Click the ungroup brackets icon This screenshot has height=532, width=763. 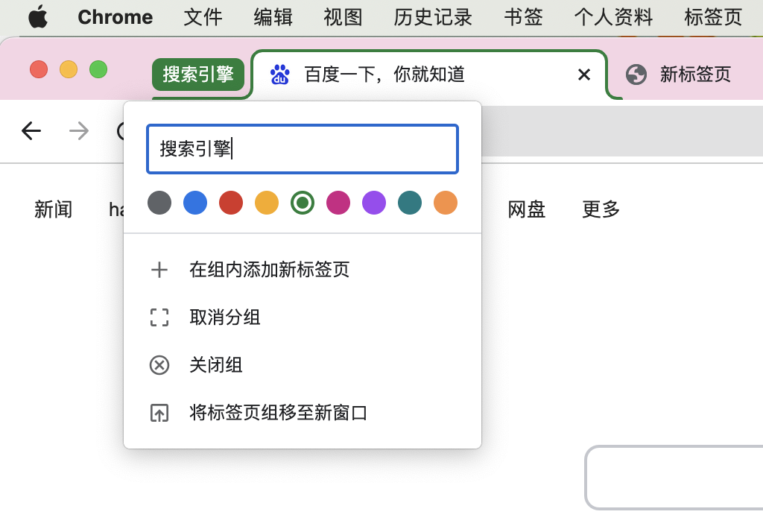159,317
